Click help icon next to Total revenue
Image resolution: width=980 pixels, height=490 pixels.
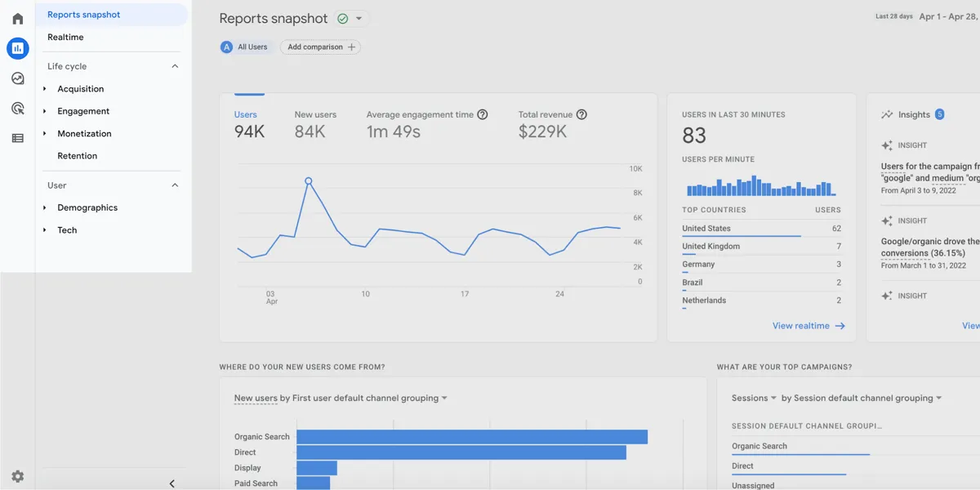coord(581,114)
